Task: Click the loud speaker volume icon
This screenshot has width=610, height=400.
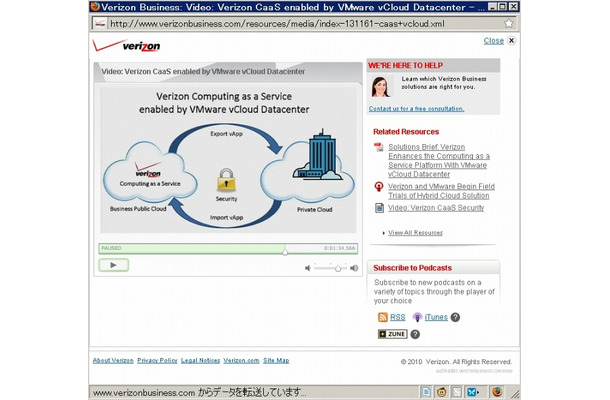Action: click(x=354, y=268)
